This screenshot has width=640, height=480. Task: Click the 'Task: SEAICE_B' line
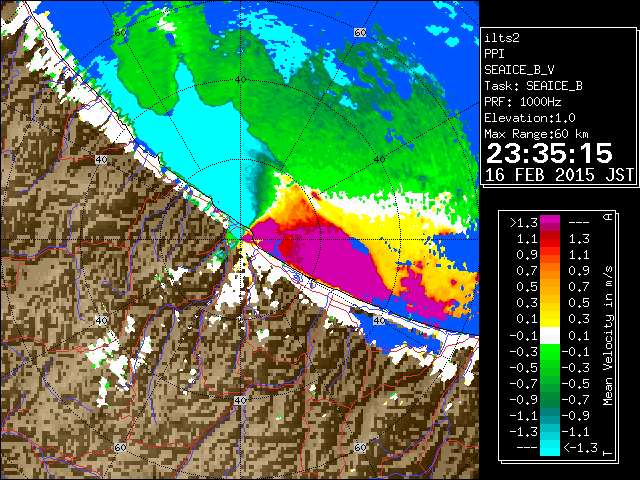coord(533,86)
